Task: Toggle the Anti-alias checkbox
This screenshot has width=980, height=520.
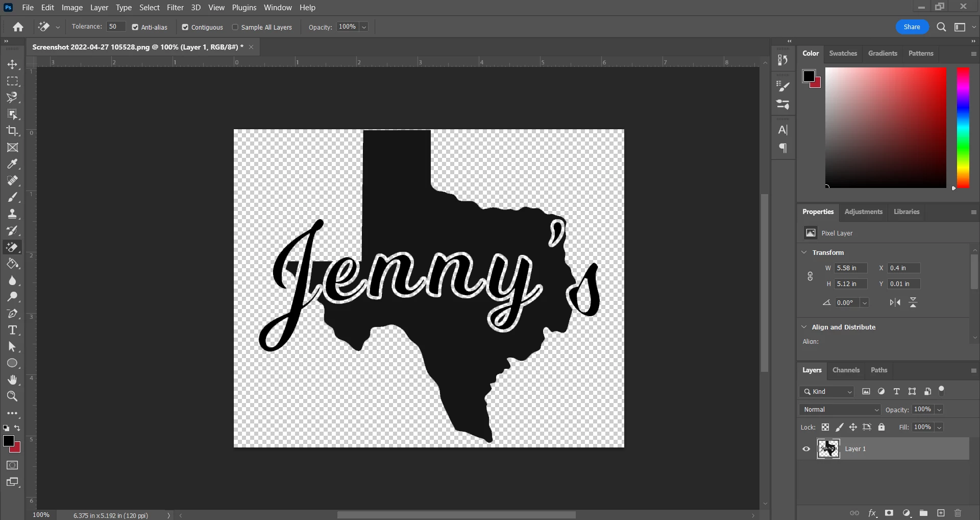Action: 135,27
